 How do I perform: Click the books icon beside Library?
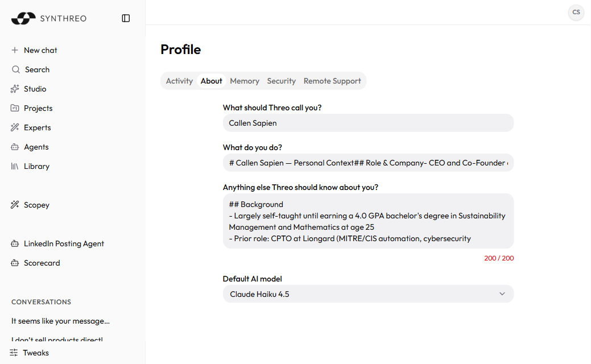click(15, 166)
